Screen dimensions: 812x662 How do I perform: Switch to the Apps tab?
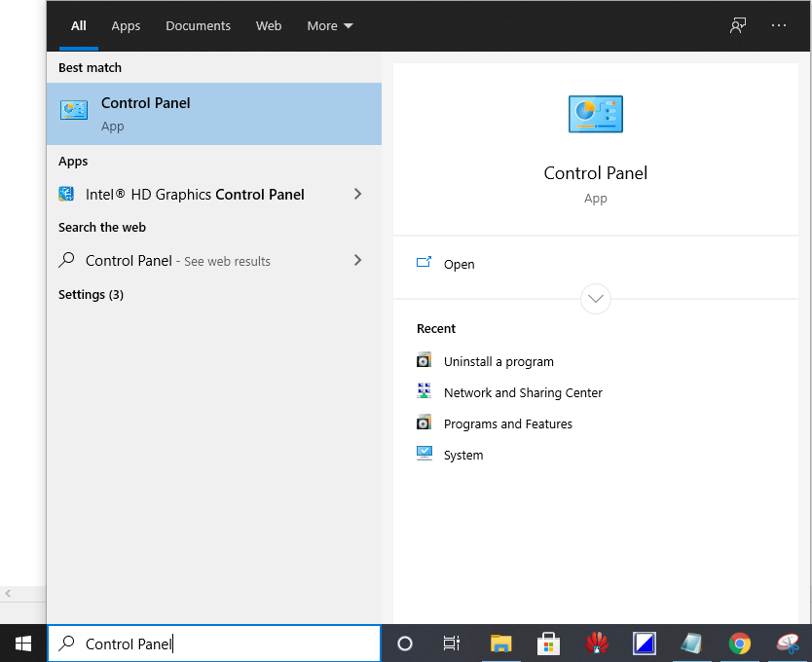point(126,26)
